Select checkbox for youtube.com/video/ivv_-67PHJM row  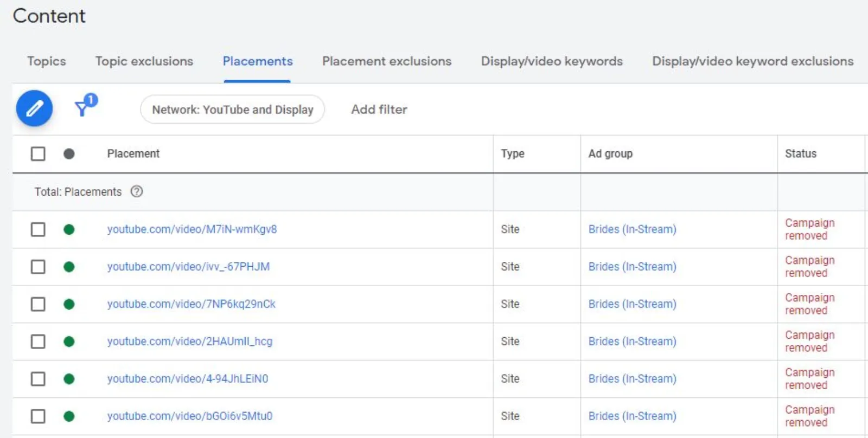tap(38, 267)
